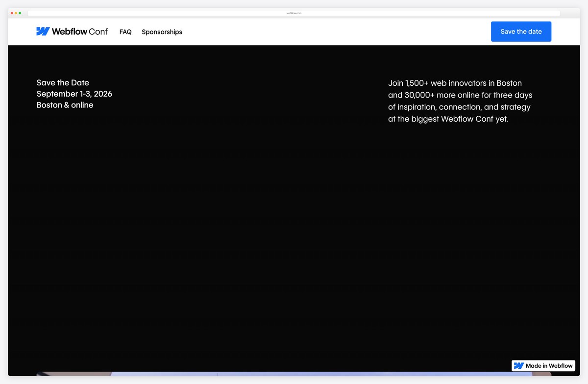Go to the Sponsorships page

(162, 32)
